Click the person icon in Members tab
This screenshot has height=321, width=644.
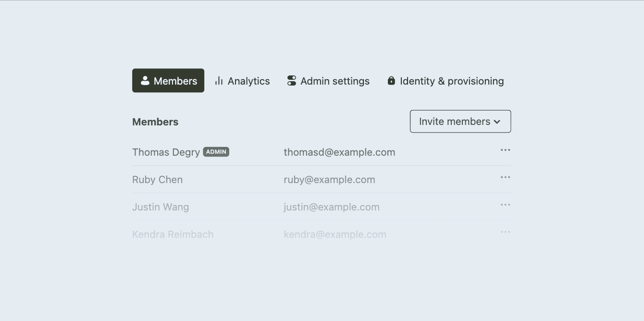pyautogui.click(x=145, y=81)
